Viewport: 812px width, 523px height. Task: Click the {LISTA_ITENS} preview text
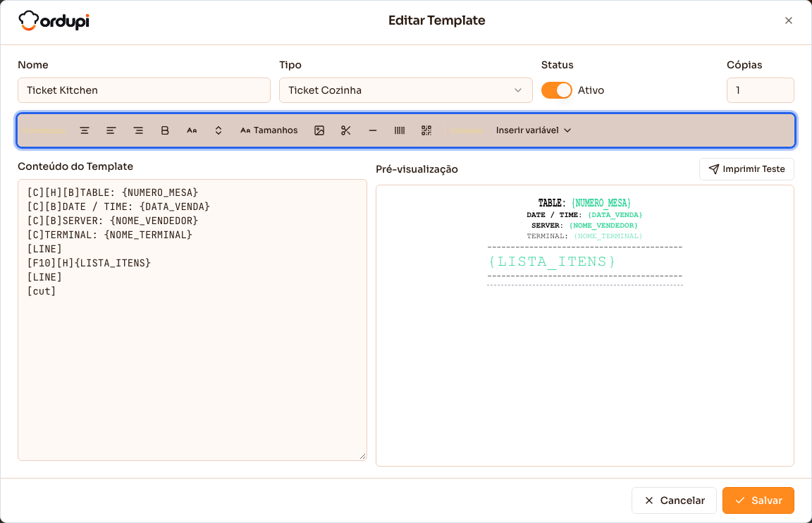(x=552, y=261)
